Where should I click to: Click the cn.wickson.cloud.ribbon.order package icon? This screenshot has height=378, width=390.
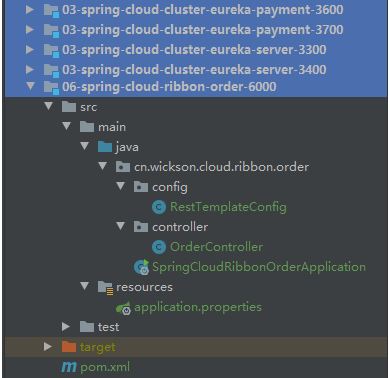[123, 167]
